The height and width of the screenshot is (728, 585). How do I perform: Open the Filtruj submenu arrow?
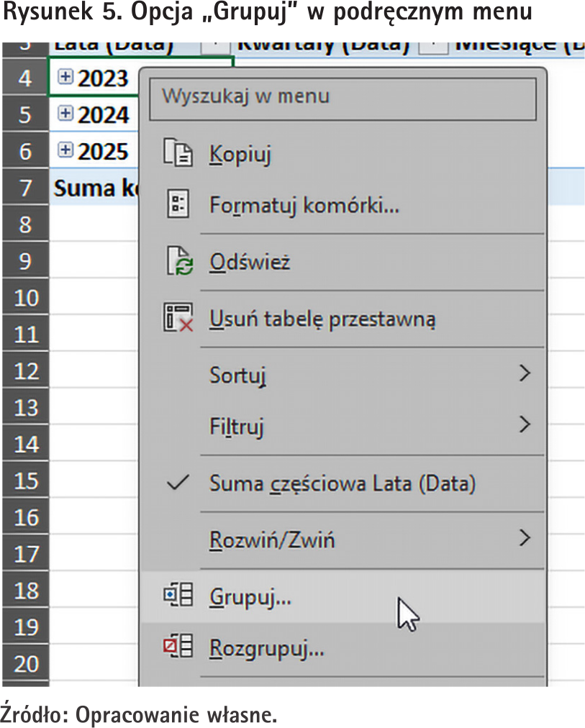(525, 425)
